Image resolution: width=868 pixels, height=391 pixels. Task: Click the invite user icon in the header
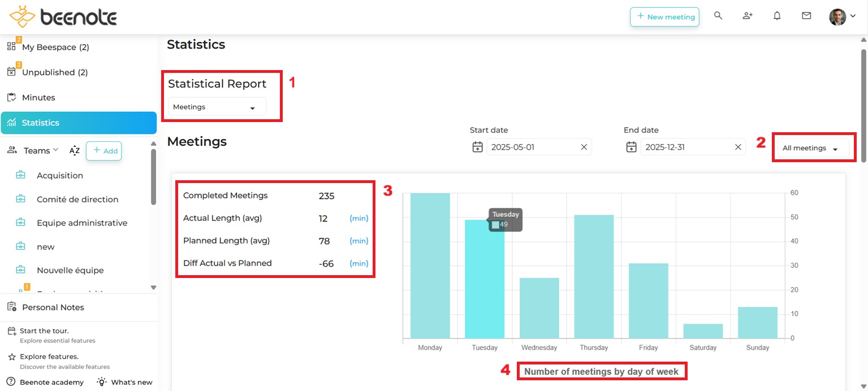(748, 16)
